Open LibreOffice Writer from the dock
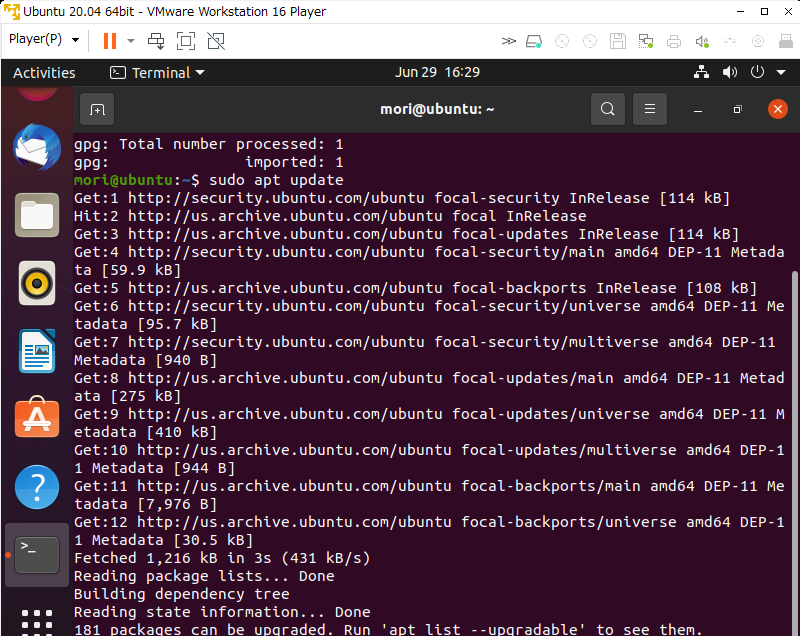The width and height of the screenshot is (800, 636). pos(37,351)
